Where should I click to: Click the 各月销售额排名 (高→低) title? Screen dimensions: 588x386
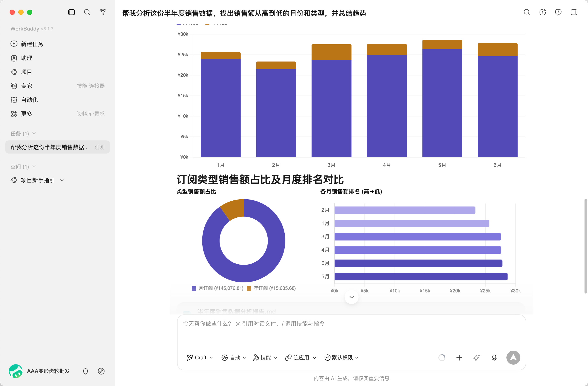click(351, 191)
